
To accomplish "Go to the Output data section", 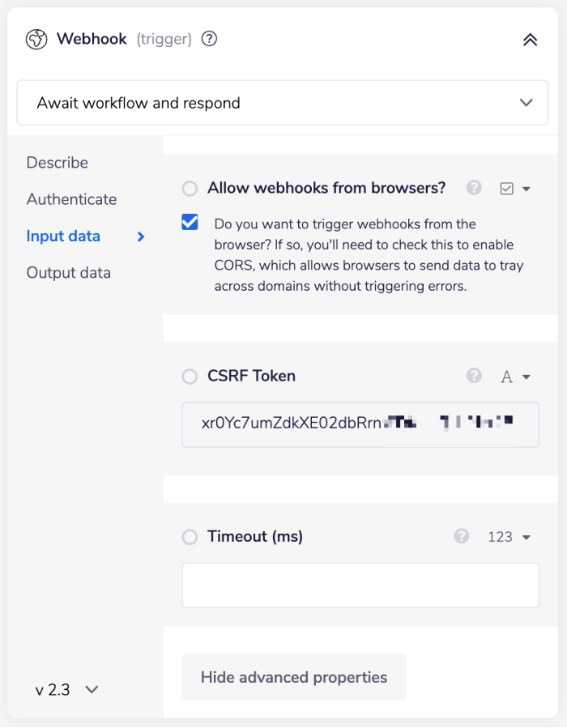I will [68, 272].
